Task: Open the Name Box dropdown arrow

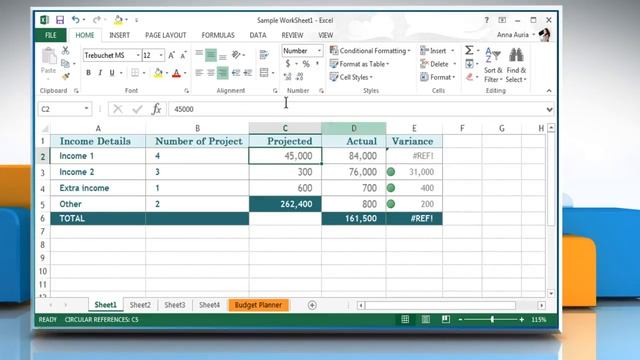Action: pyautogui.click(x=87, y=109)
